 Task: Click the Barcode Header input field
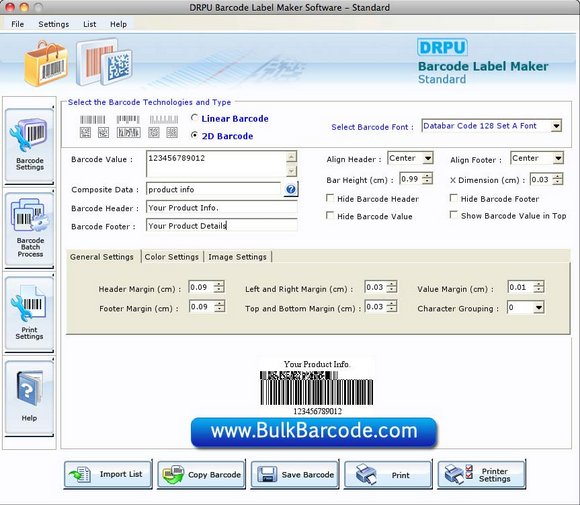(x=222, y=208)
